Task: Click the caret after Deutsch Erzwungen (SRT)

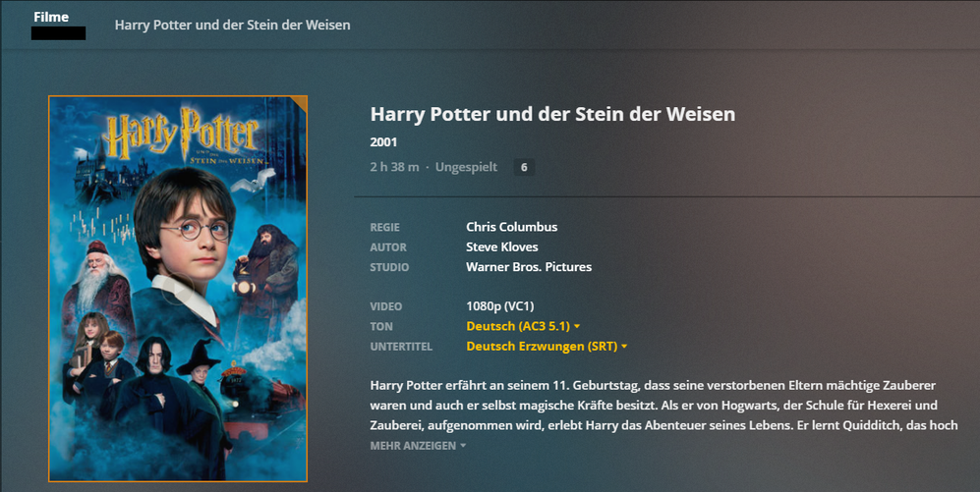Action: (x=624, y=347)
